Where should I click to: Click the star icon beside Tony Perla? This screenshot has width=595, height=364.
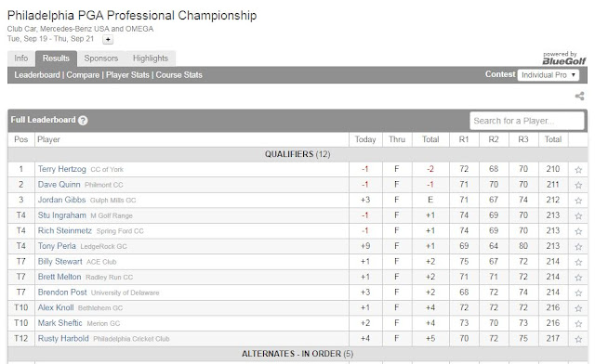[x=578, y=246]
